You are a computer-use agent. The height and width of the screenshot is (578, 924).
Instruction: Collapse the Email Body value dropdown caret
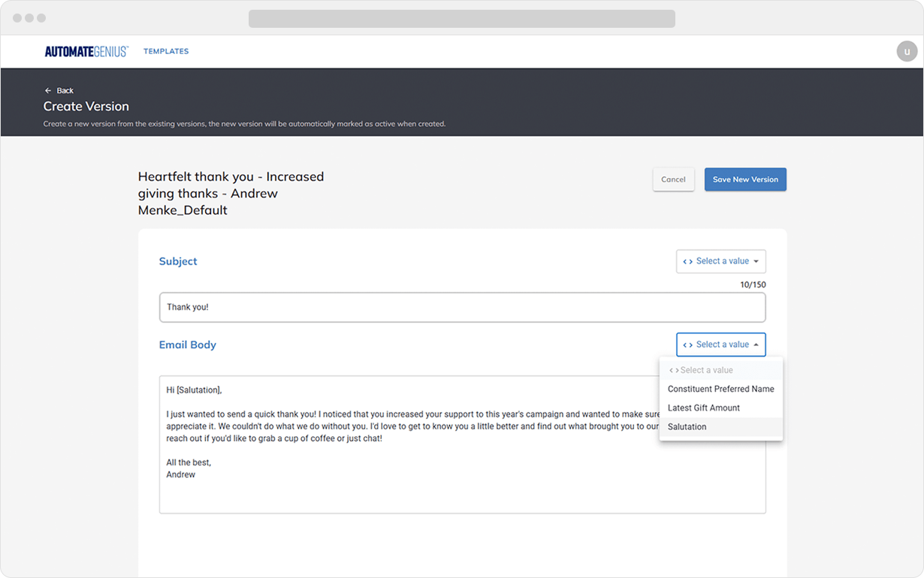[x=756, y=345]
